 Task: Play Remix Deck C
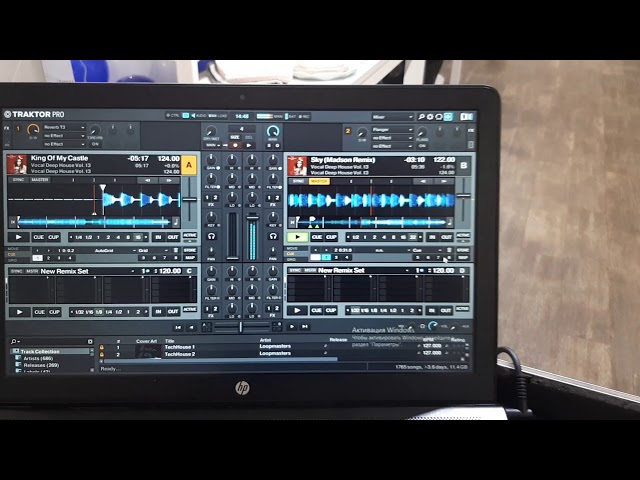tap(19, 312)
